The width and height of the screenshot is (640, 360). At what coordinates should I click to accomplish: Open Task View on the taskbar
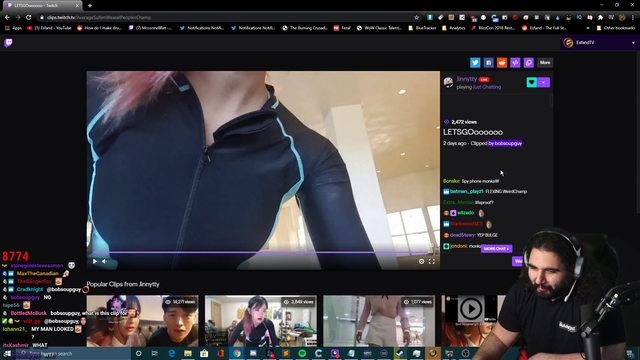(x=155, y=353)
